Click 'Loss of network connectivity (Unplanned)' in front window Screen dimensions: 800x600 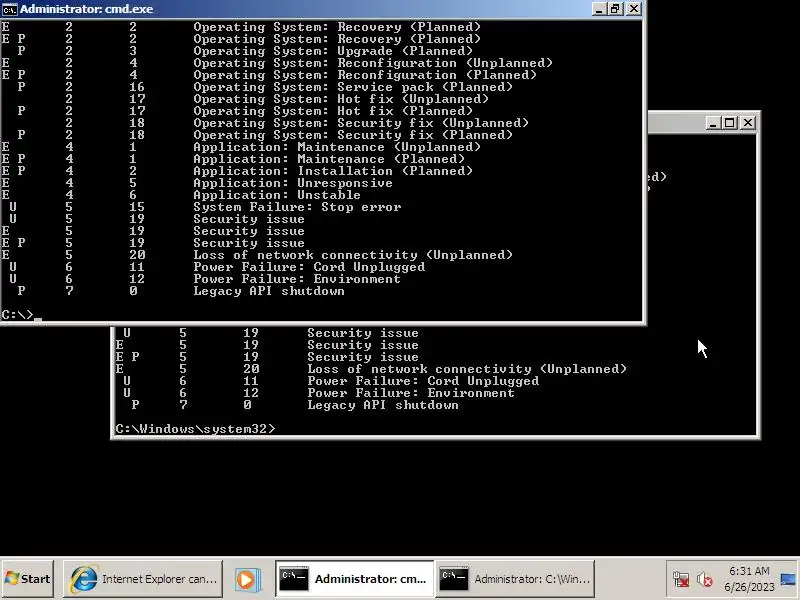tap(353, 255)
